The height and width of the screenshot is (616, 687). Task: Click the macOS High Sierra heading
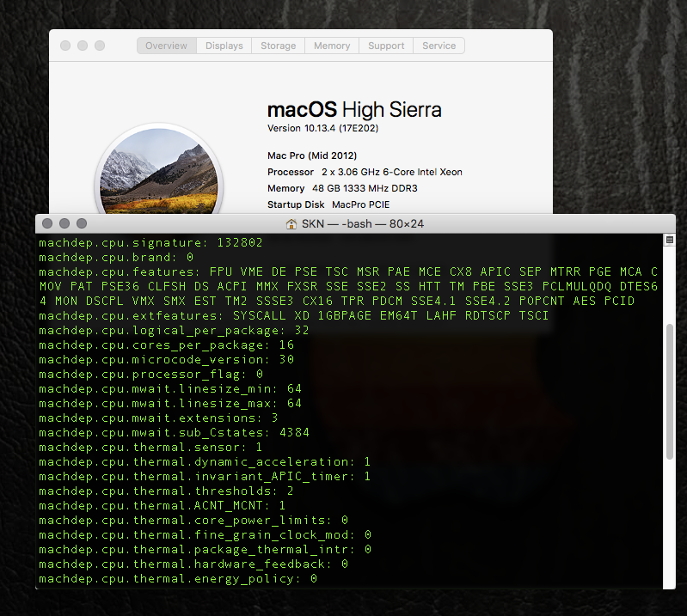(354, 109)
